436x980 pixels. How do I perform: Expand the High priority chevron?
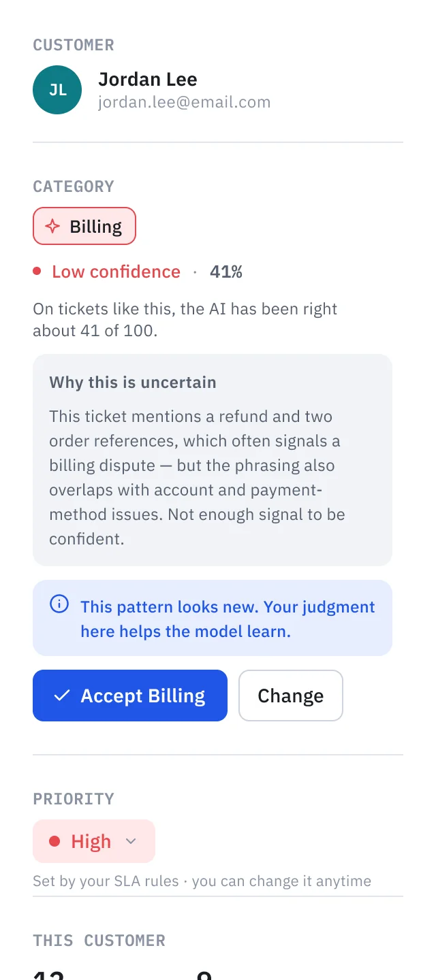(131, 842)
